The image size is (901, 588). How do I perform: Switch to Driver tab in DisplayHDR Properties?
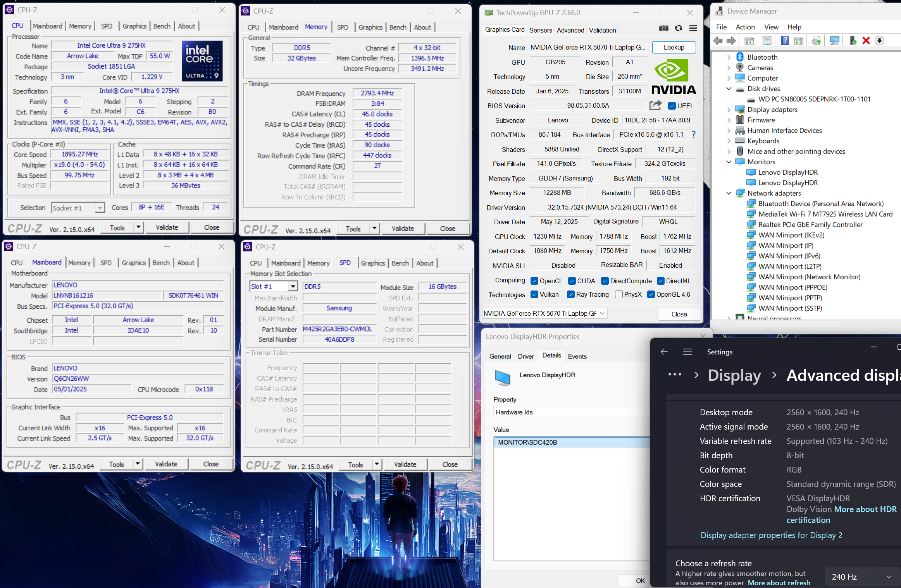pos(526,356)
